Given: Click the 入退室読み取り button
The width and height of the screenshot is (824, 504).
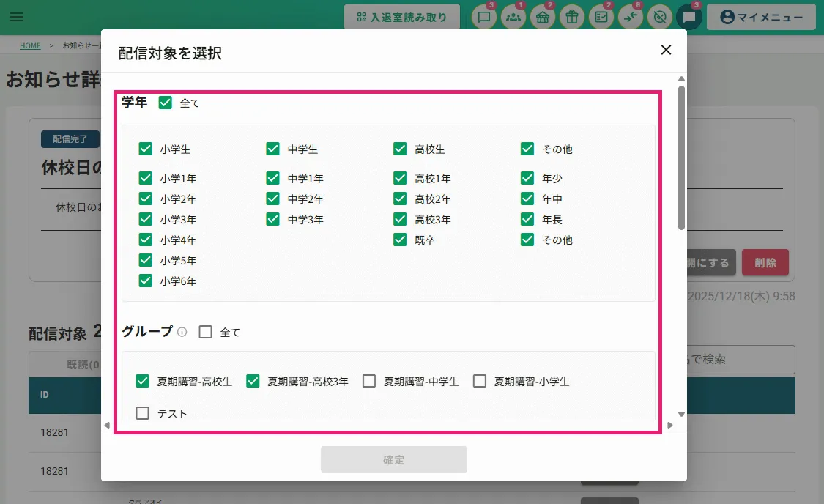Looking at the screenshot, I should (402, 18).
